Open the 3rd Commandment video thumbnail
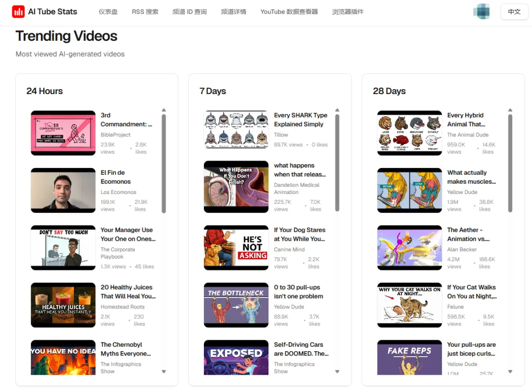Image resolution: width=532 pixels, height=392 pixels. (63, 133)
